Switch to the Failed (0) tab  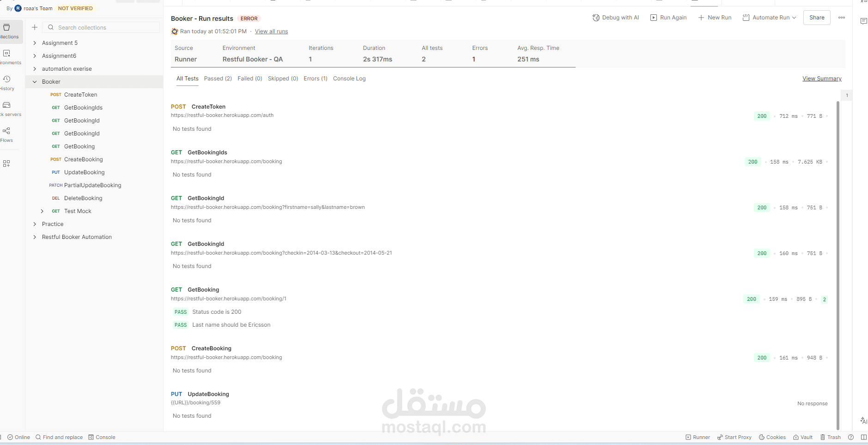pos(250,79)
